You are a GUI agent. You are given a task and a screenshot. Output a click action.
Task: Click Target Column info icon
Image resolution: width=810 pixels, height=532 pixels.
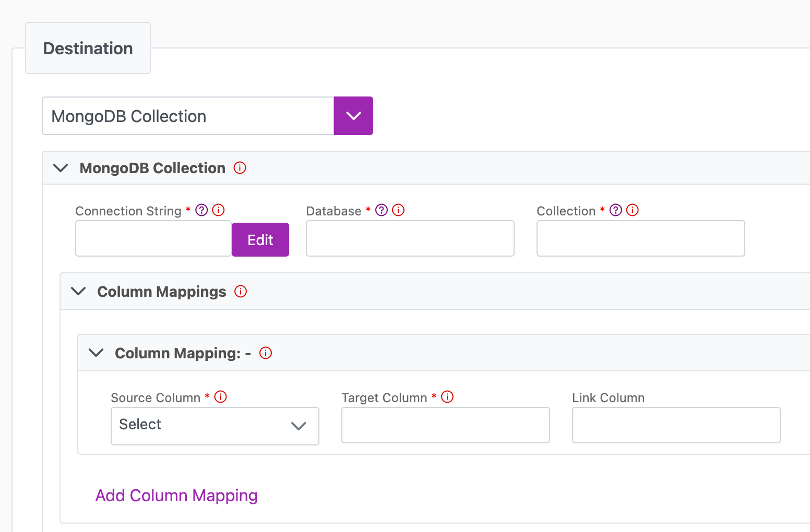point(447,396)
